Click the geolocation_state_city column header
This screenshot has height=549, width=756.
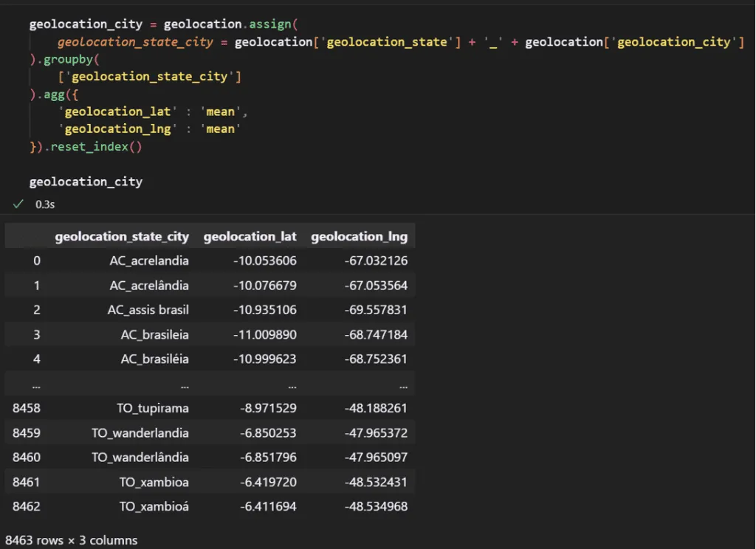122,237
